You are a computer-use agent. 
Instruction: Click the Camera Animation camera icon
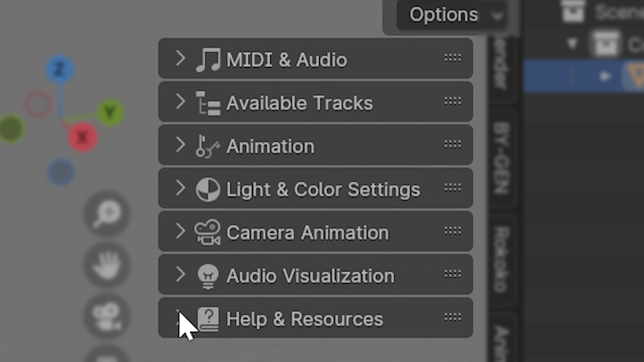pyautogui.click(x=208, y=233)
